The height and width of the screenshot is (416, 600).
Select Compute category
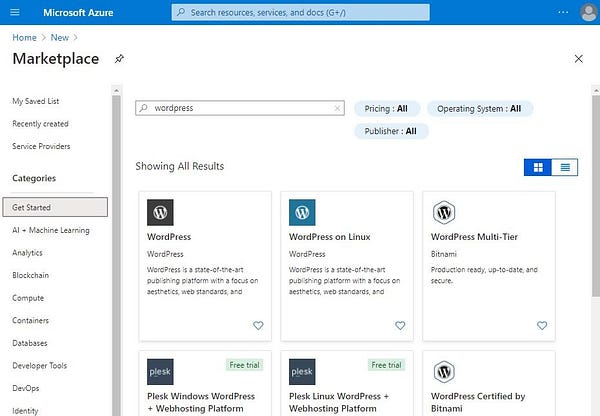pos(28,298)
